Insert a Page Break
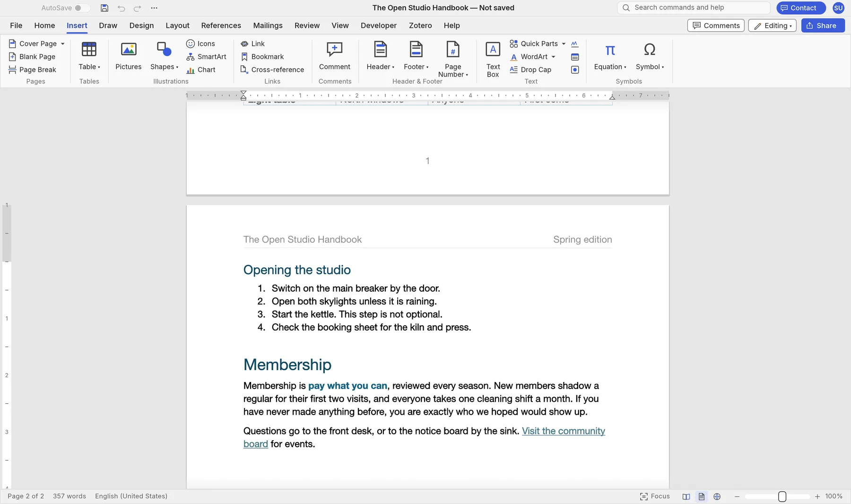 32,70
